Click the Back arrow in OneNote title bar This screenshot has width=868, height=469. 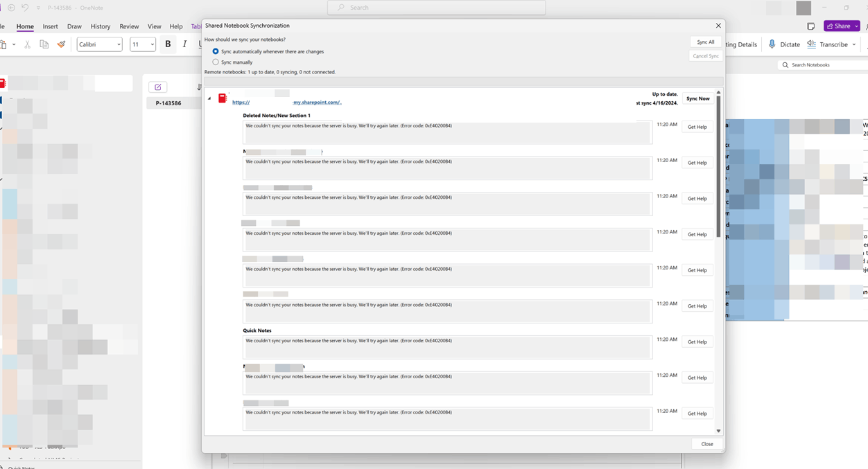pos(11,8)
